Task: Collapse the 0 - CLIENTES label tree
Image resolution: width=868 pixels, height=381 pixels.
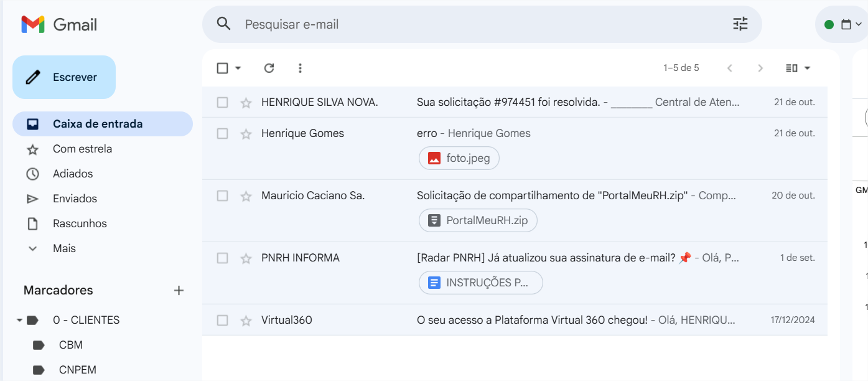Action: 19,320
